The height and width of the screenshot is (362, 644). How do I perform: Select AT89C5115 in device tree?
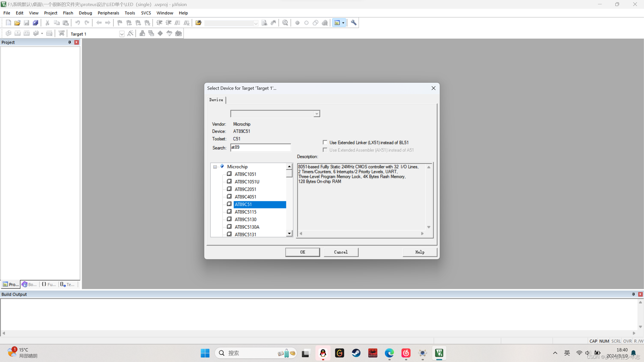click(245, 212)
